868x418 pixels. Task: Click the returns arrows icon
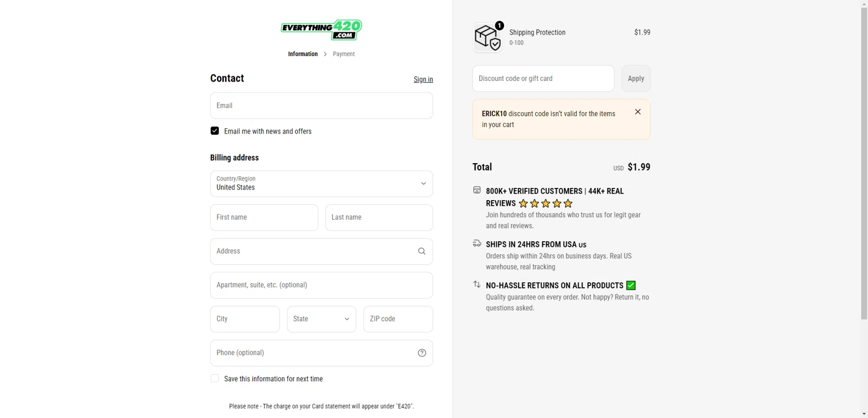tap(477, 284)
